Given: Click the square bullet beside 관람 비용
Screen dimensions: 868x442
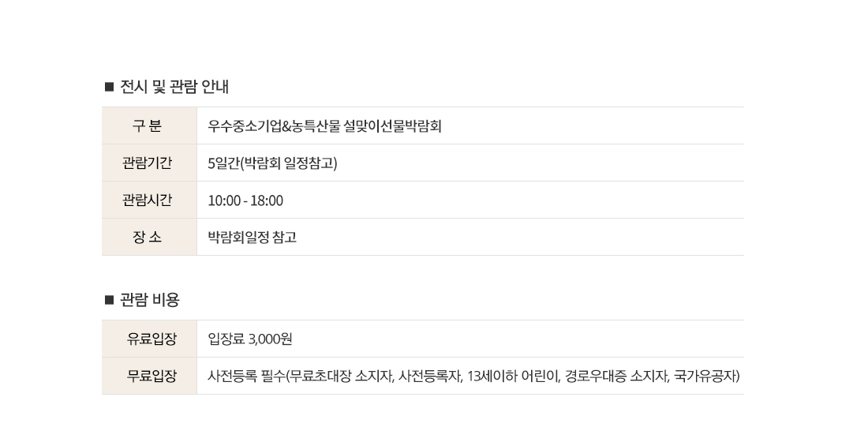Looking at the screenshot, I should tap(110, 300).
